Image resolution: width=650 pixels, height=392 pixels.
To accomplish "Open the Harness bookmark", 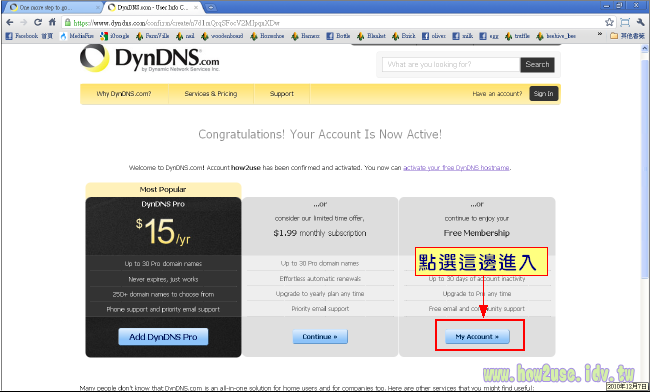I will coord(306,36).
